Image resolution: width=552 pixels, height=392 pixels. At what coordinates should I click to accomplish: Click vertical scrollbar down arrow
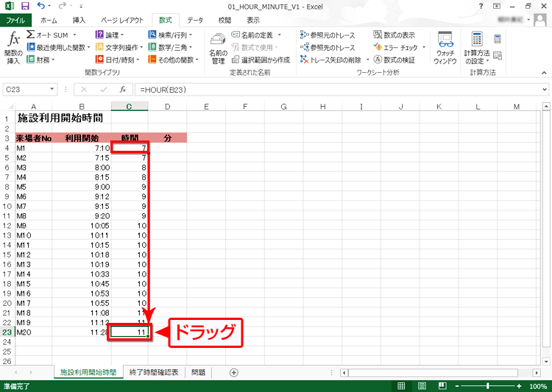[x=546, y=361]
